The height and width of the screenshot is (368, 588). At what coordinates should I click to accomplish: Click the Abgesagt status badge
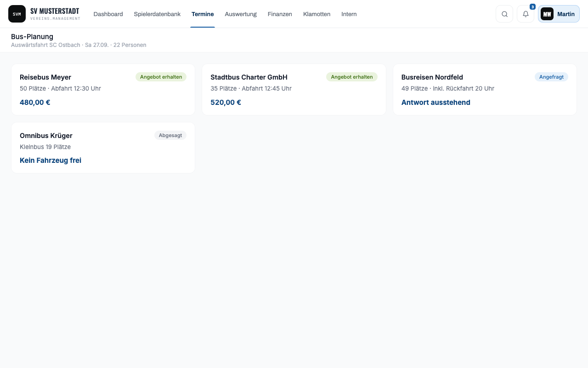pos(170,135)
